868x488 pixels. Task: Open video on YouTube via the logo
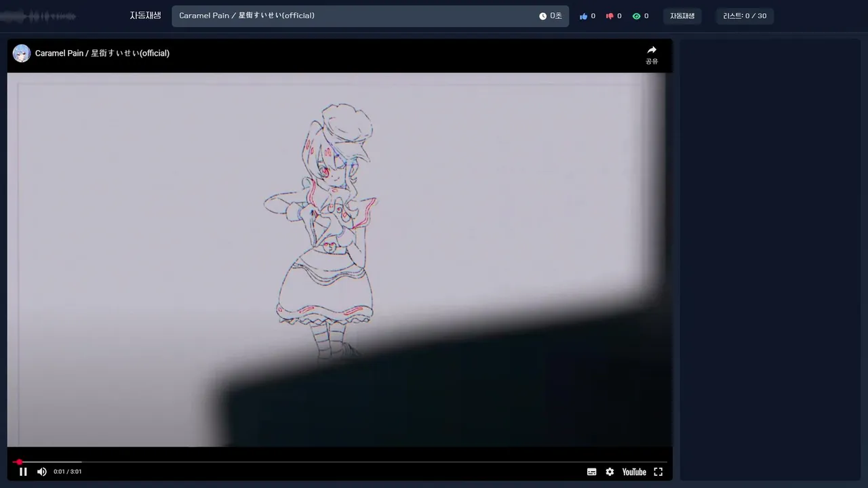(634, 472)
